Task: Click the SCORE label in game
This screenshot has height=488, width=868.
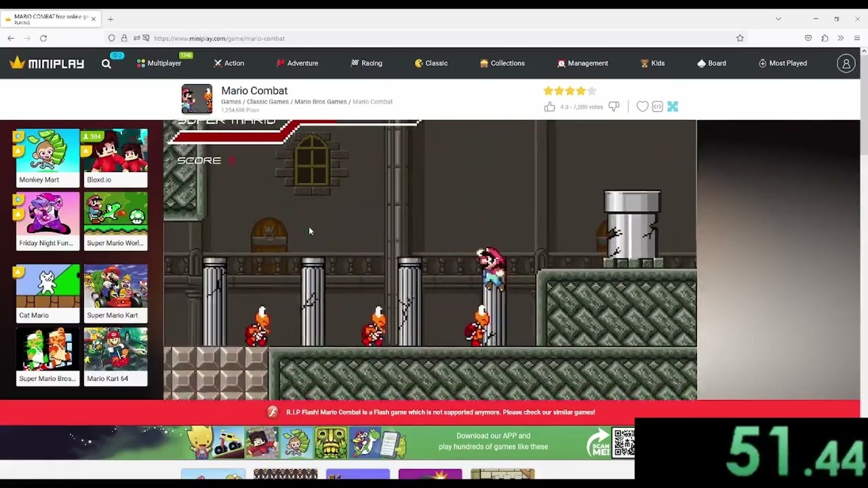Action: (x=199, y=161)
